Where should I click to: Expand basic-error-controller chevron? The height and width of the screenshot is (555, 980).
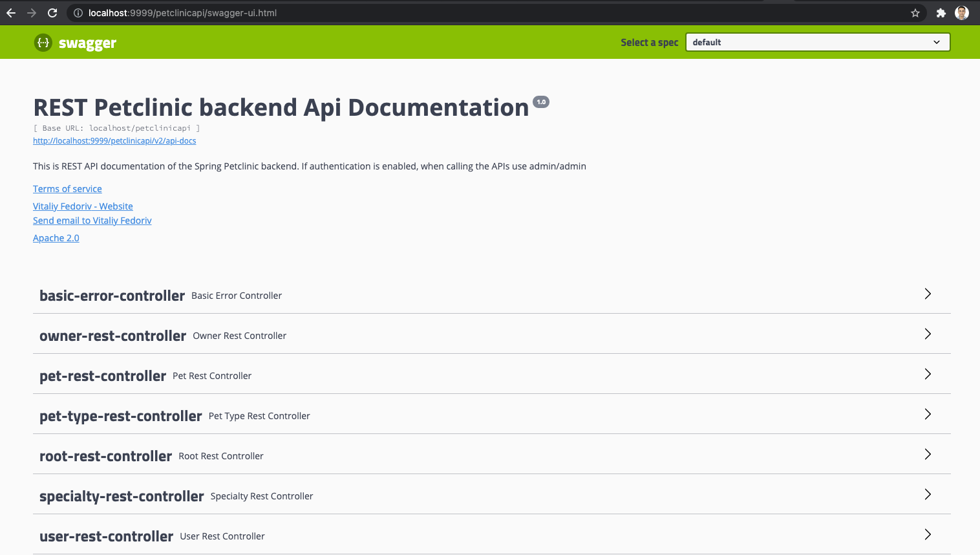pos(928,294)
